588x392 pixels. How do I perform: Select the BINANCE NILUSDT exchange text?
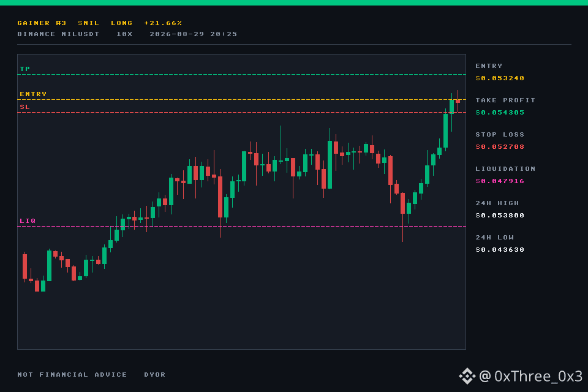58,34
